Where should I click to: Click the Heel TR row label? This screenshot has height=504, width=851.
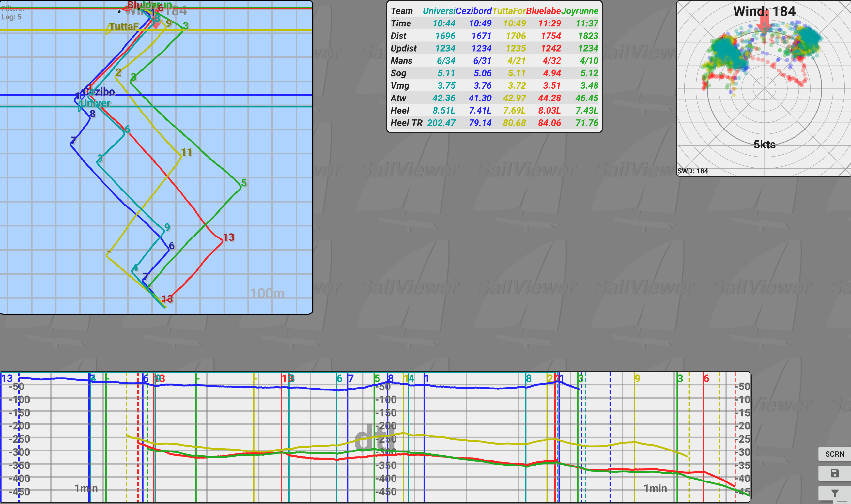point(406,123)
